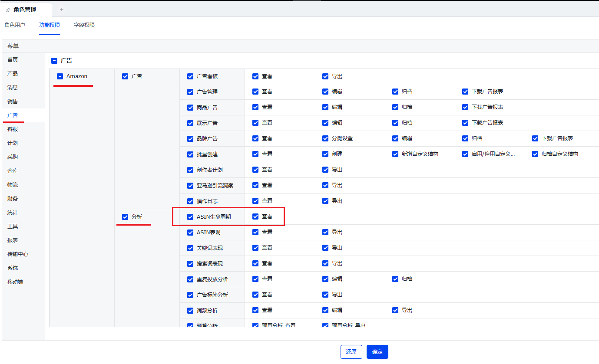The width and height of the screenshot is (599, 364).
Task: Uncheck 关键词表现 checkbox
Action: tap(190, 248)
